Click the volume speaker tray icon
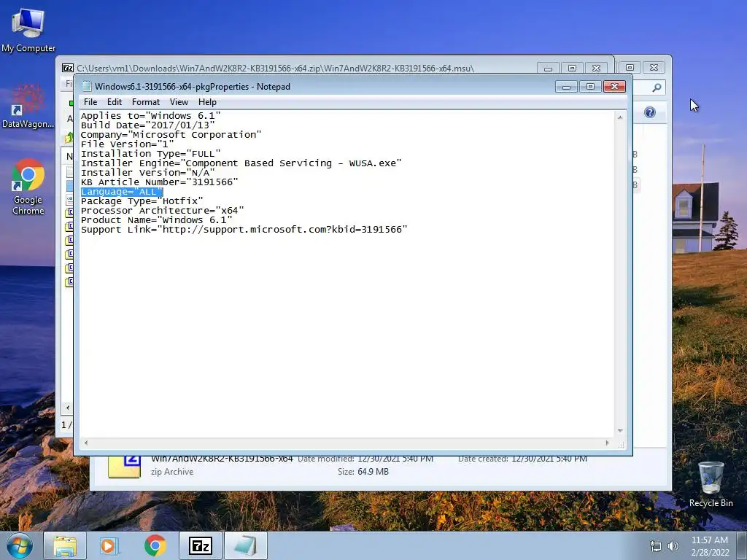Image resolution: width=747 pixels, height=560 pixels. pos(673,546)
